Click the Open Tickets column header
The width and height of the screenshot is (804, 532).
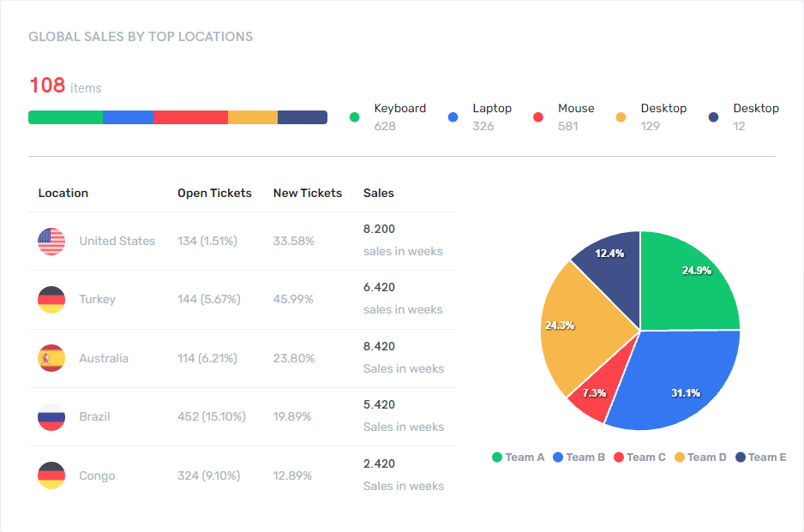214,194
